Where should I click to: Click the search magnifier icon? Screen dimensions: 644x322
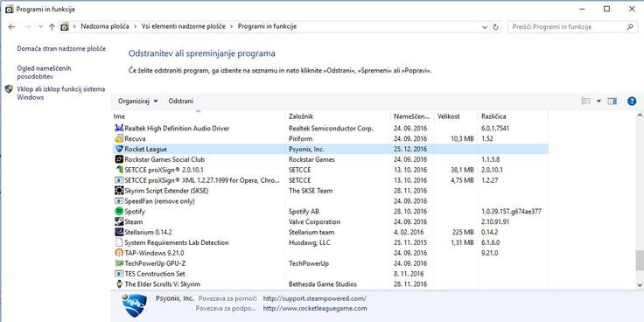coord(630,27)
